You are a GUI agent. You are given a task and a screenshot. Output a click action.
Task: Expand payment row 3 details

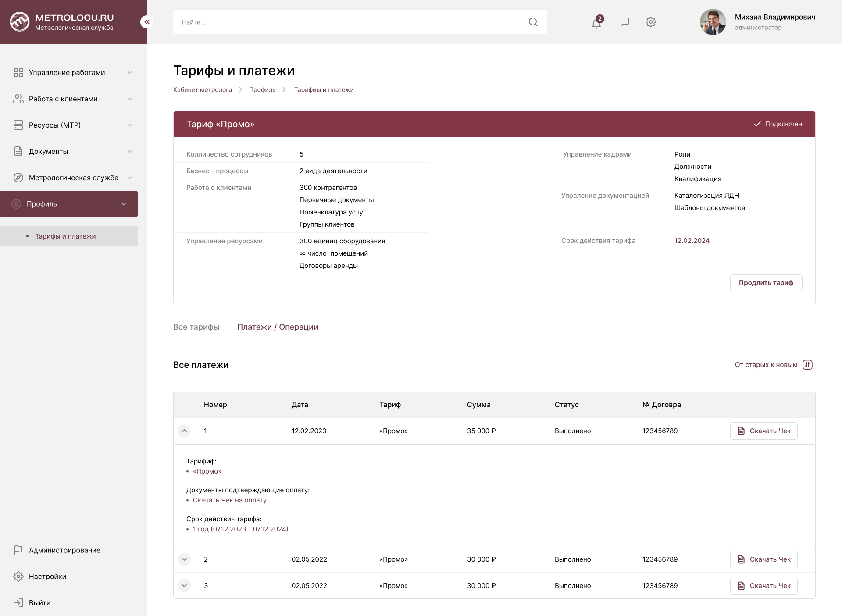point(184,585)
